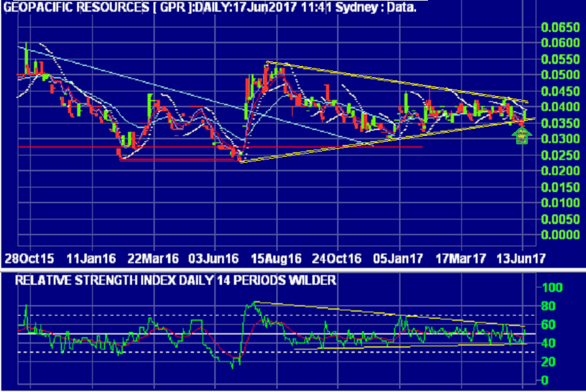Click the RELATIVE STRENGTH INDEX DAILY 14 PERIODS WILDER heading
The image size is (586, 392).
[x=175, y=280]
